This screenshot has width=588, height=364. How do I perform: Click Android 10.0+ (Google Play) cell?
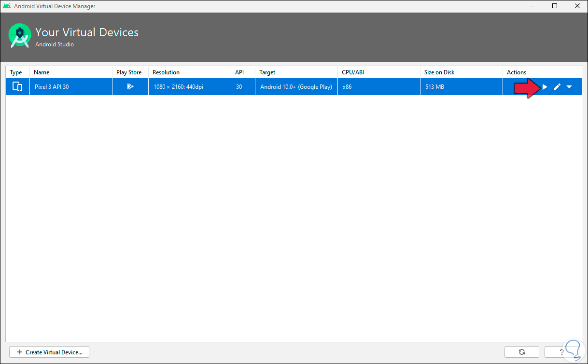click(296, 87)
